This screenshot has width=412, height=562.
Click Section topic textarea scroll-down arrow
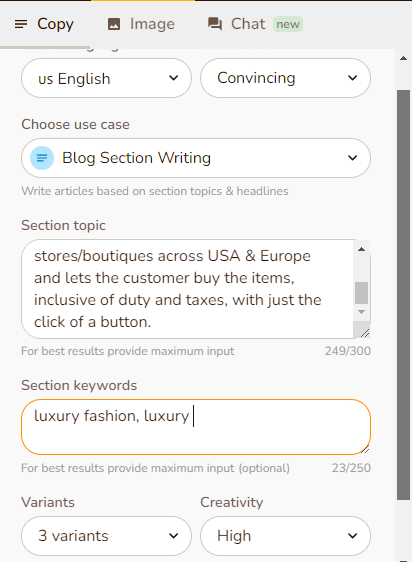[361, 312]
